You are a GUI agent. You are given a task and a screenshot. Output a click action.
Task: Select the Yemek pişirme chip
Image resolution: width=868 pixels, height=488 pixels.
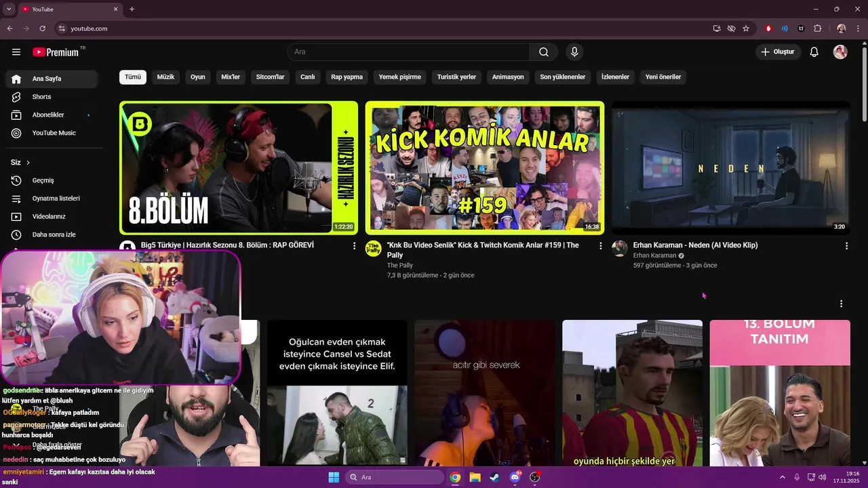pyautogui.click(x=400, y=77)
